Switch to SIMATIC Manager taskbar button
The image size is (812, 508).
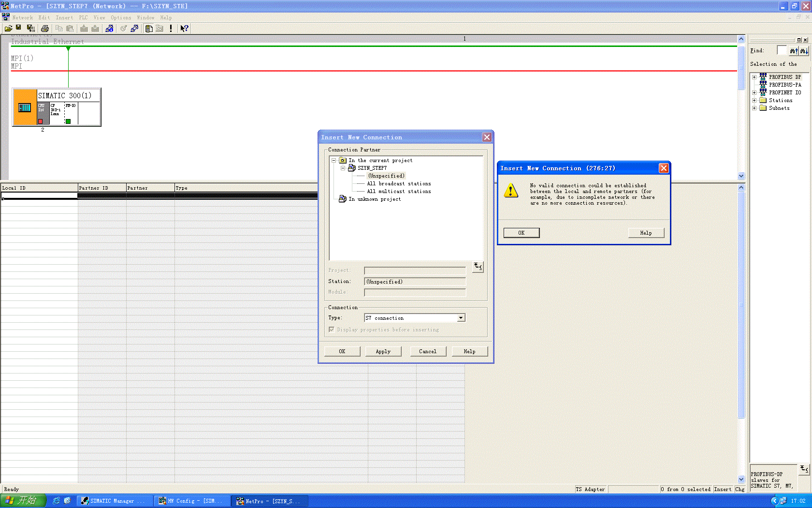click(x=115, y=501)
